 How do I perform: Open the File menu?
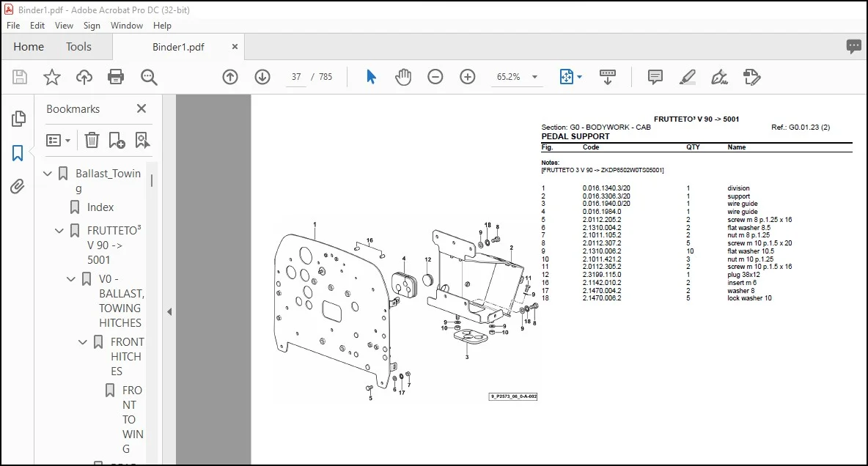click(13, 26)
